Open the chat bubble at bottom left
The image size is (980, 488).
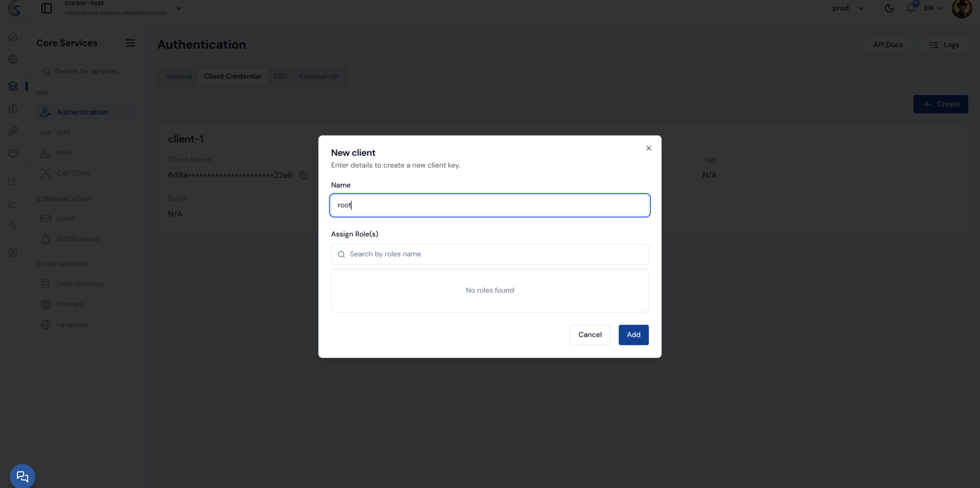coord(22,476)
